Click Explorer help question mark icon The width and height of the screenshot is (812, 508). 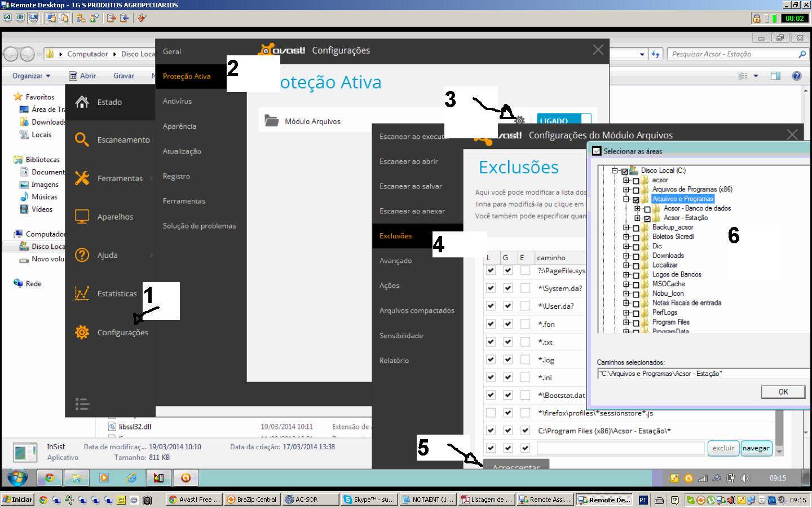[x=797, y=76]
